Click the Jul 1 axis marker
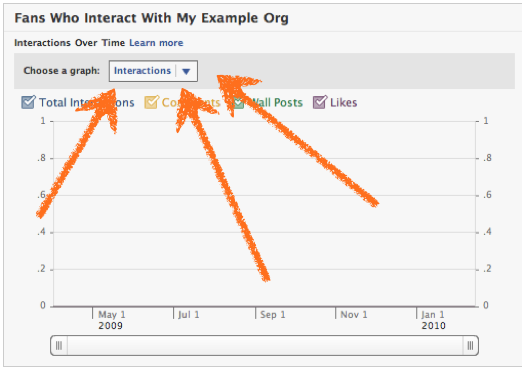The image size is (528, 370). 189,315
